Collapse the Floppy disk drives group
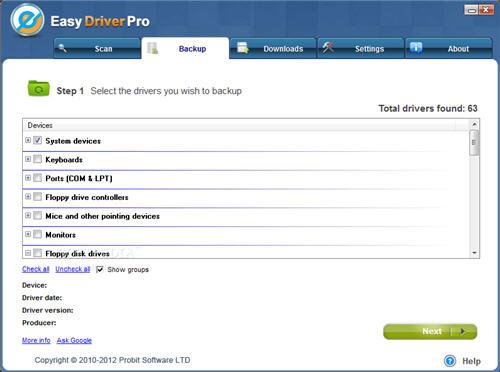 point(28,253)
